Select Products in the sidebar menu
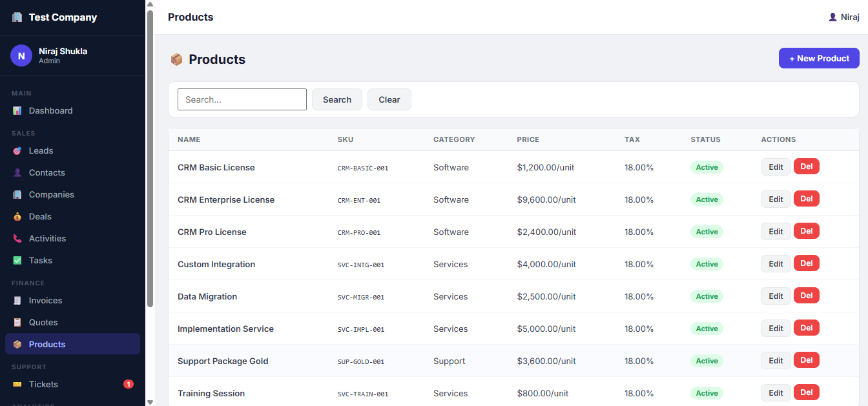The height and width of the screenshot is (406, 868). [x=47, y=345]
